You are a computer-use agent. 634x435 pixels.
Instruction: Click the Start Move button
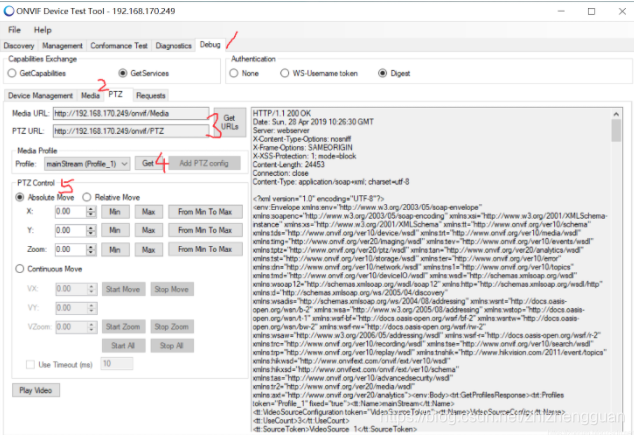point(123,289)
